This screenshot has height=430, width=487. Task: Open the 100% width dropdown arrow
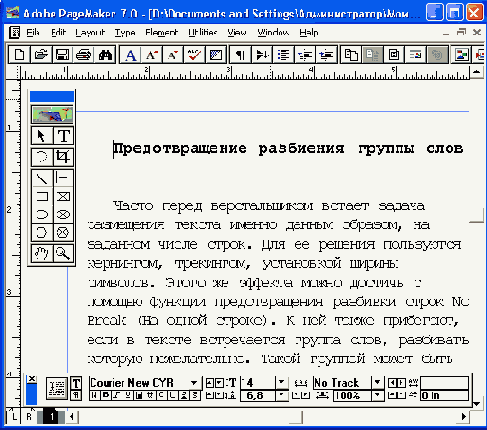click(x=377, y=395)
